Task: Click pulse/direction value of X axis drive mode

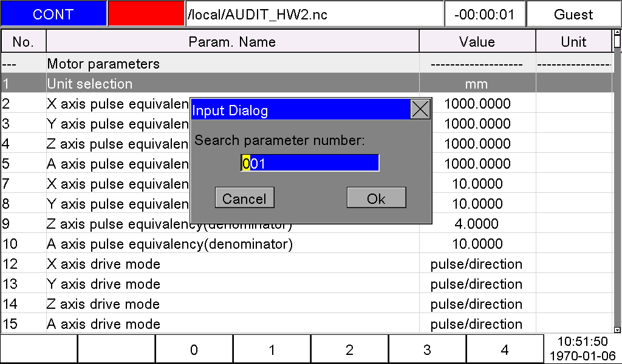Action: point(476,264)
